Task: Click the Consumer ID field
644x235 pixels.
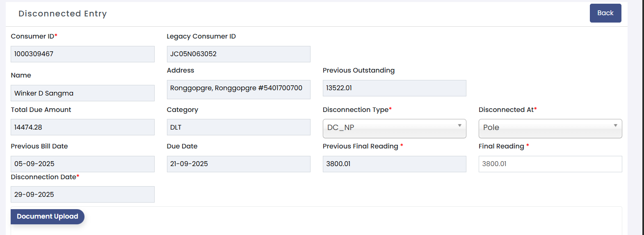Action: 82,54
